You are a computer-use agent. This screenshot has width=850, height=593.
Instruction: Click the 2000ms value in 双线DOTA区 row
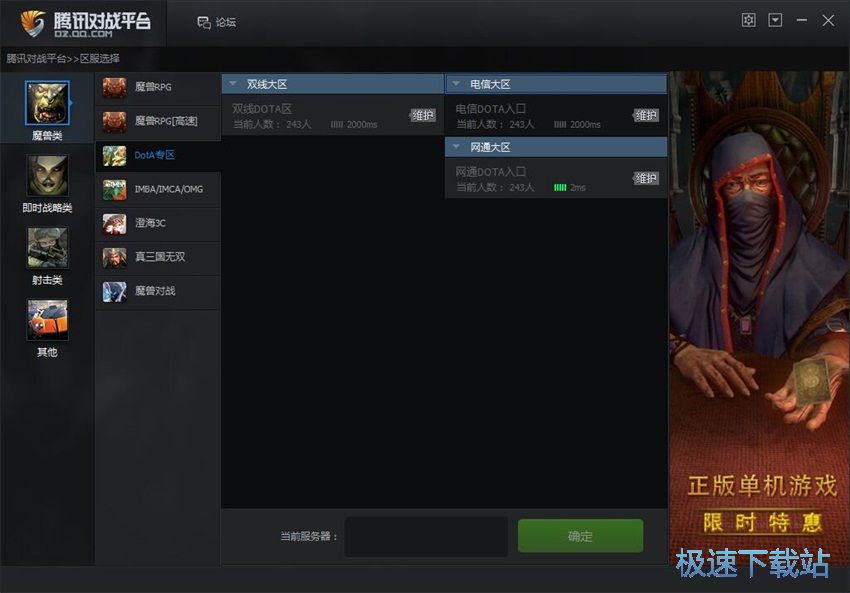[362, 125]
